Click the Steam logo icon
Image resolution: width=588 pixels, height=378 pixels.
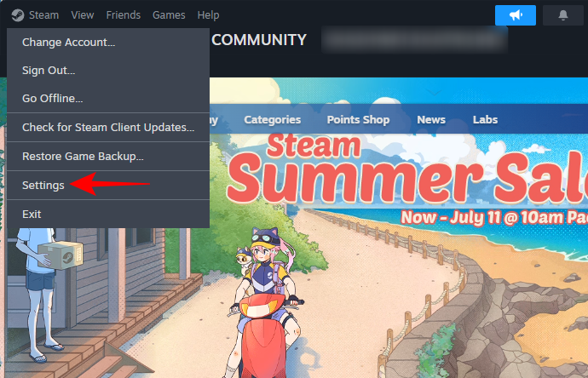pos(17,15)
